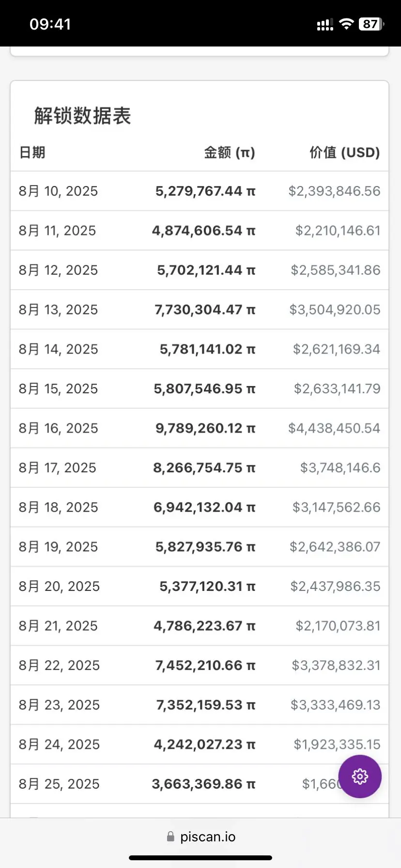Tap value $4,438,450.54 on 8月 16
Image resolution: width=401 pixels, height=868 pixels.
(334, 428)
